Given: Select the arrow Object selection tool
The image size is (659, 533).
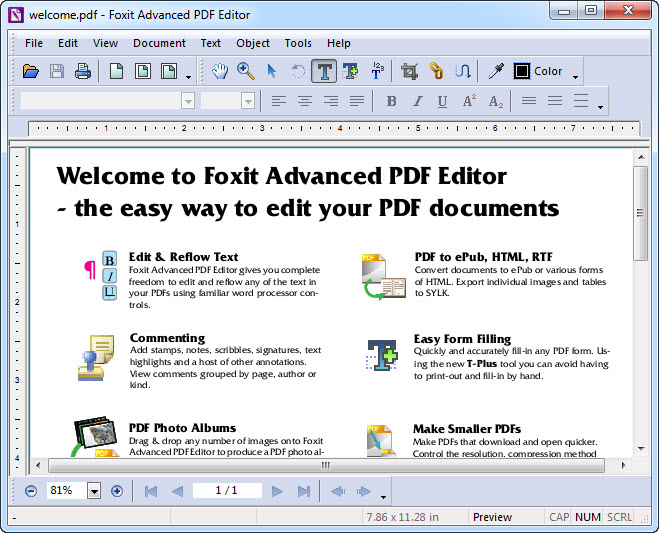Looking at the screenshot, I should [x=272, y=71].
